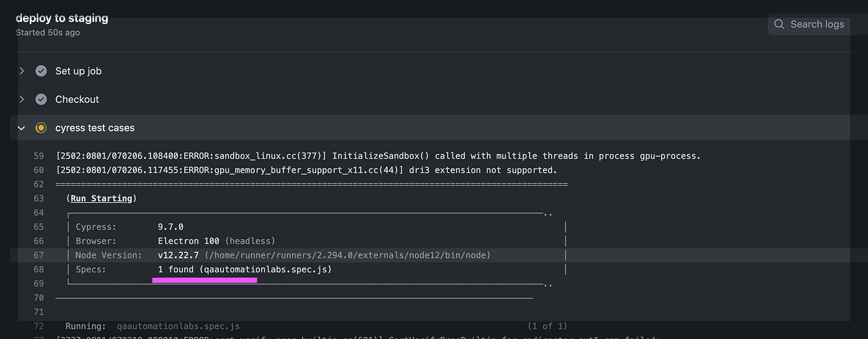This screenshot has width=868, height=339.
Task: Click the Checkout success checkmark icon
Action: [x=41, y=99]
